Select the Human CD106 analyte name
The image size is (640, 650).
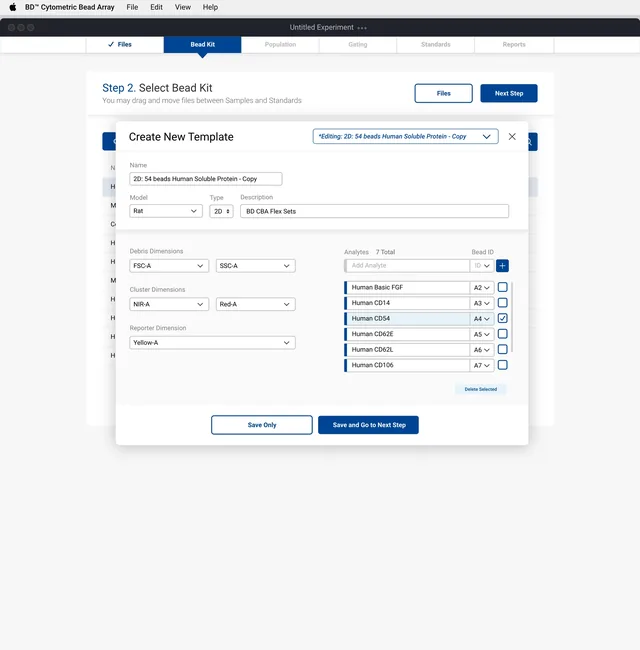point(372,365)
